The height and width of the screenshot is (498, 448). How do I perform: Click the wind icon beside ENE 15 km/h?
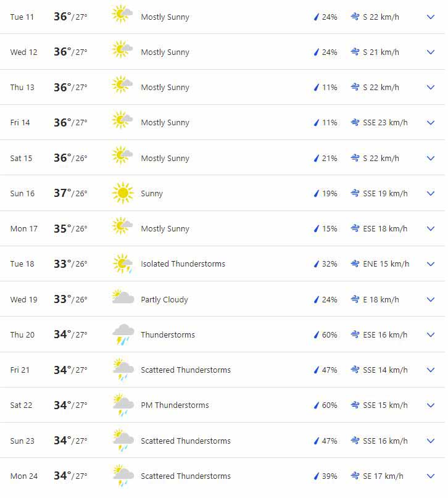(x=355, y=264)
